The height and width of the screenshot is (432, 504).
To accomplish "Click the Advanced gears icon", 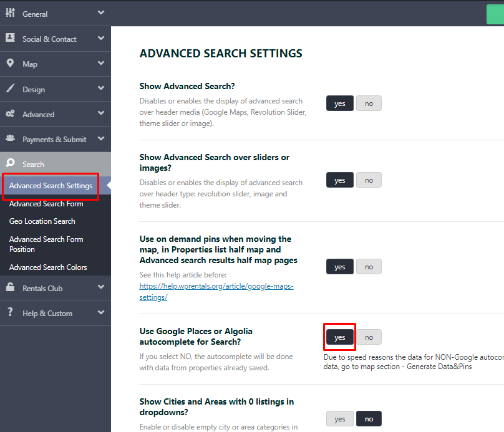I will 10,114.
